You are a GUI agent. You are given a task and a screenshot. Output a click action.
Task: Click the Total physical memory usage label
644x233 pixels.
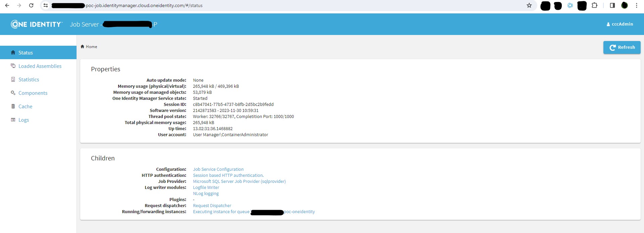point(155,123)
